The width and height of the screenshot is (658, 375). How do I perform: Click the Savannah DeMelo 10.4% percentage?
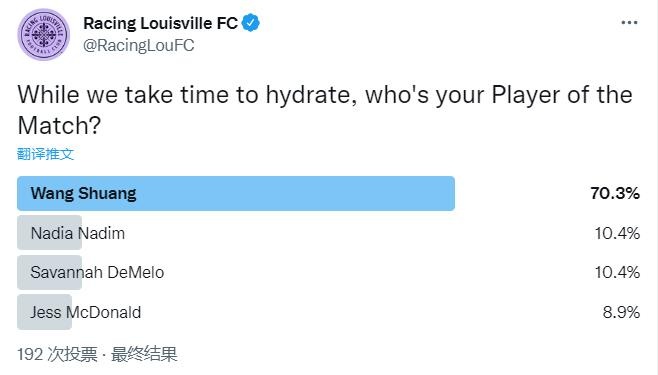coord(617,273)
